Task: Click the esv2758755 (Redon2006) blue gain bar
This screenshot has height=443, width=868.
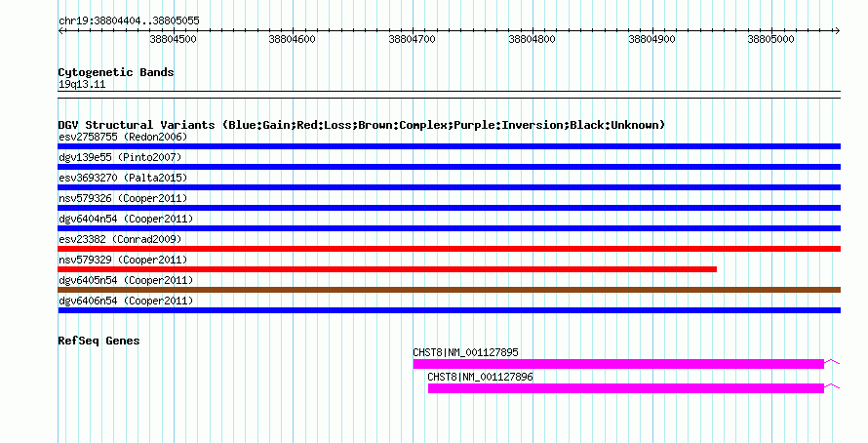Action: click(449, 146)
